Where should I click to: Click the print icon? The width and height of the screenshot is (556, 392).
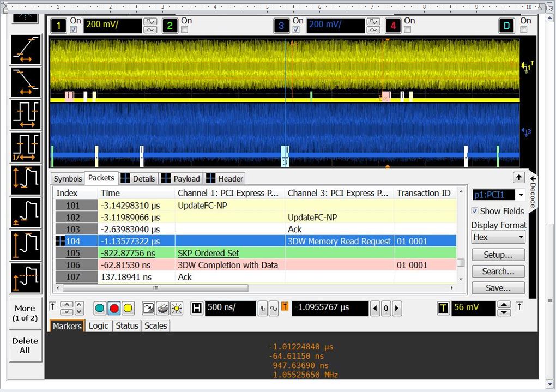pyautogui.click(x=162, y=308)
